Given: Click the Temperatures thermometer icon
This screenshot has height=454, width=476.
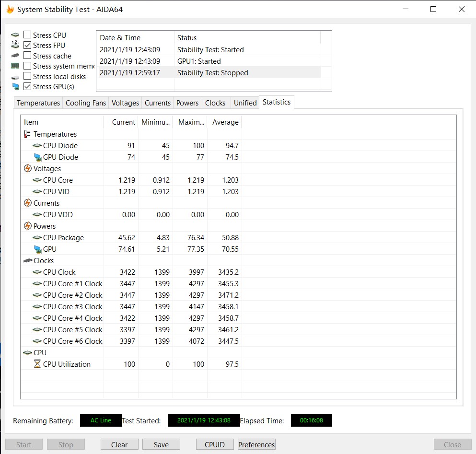Looking at the screenshot, I should 27,134.
